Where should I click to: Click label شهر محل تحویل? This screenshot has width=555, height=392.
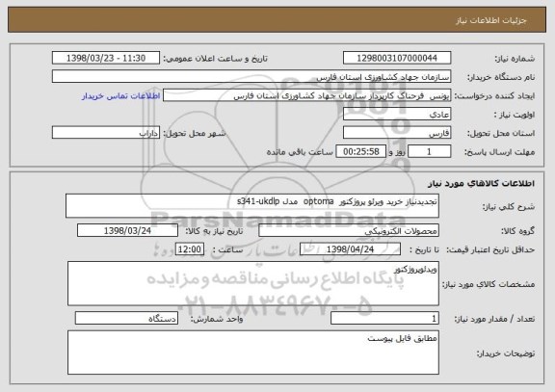[x=195, y=133]
